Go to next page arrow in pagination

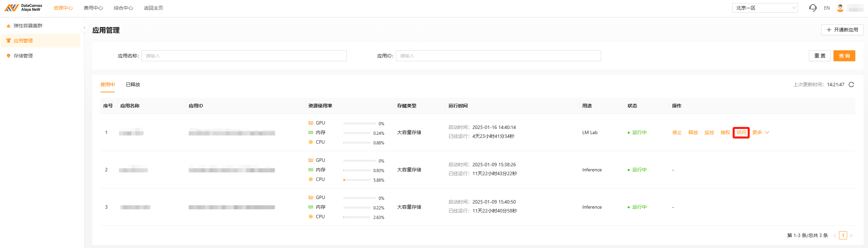coord(851,235)
